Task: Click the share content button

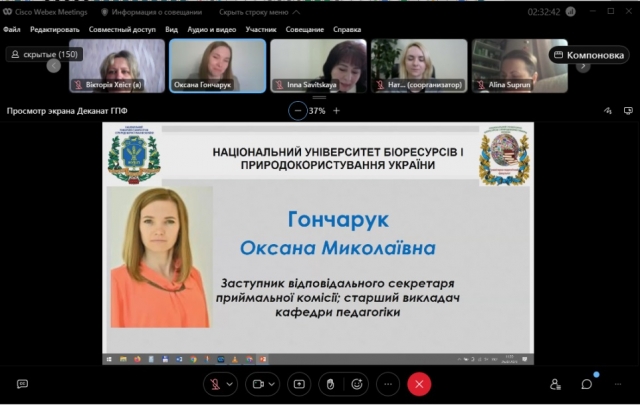Action: 299,384
